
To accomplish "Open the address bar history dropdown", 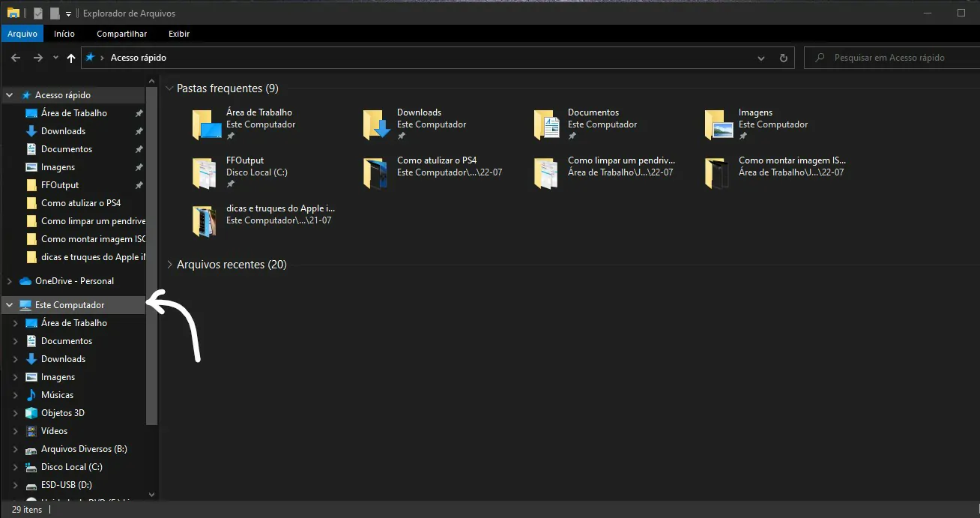I will [x=762, y=58].
